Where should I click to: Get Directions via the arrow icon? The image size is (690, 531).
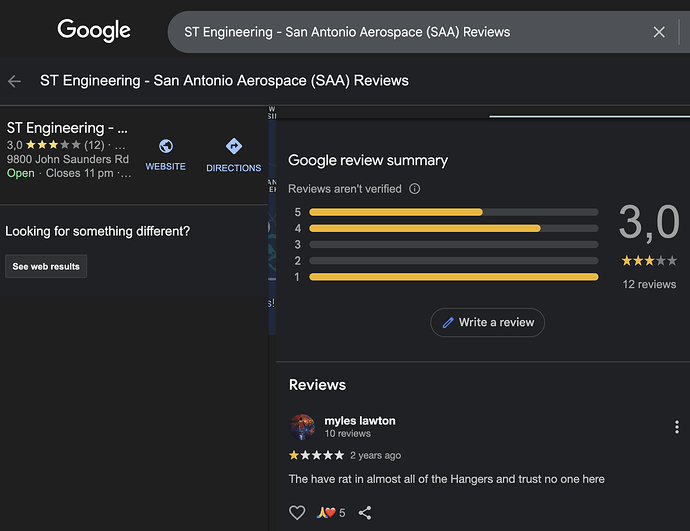pos(234,147)
